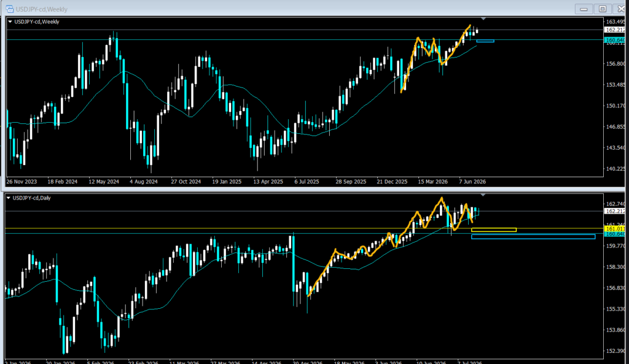Click the 140.225 price label on the weekly axis

[x=615, y=169]
